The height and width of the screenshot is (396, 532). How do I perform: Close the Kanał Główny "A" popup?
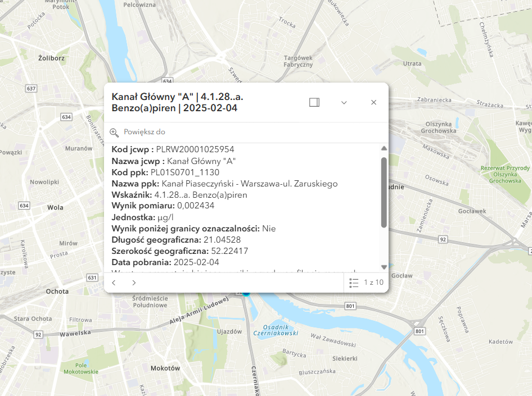tap(373, 102)
